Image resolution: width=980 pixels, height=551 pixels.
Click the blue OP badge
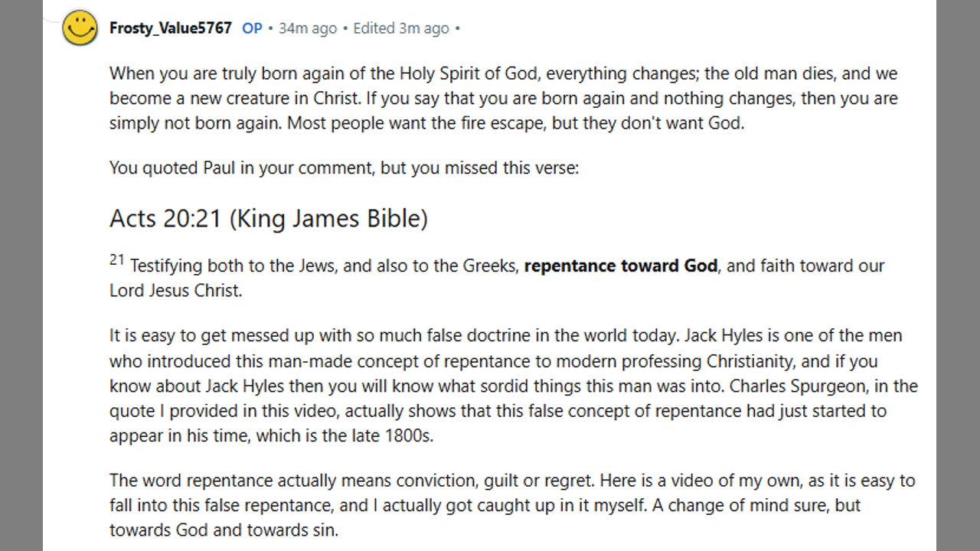(252, 28)
